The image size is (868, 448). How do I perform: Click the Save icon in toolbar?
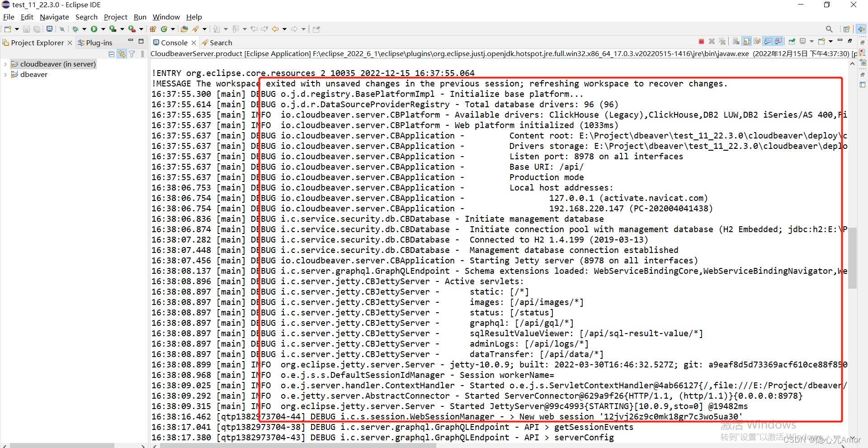(26, 29)
